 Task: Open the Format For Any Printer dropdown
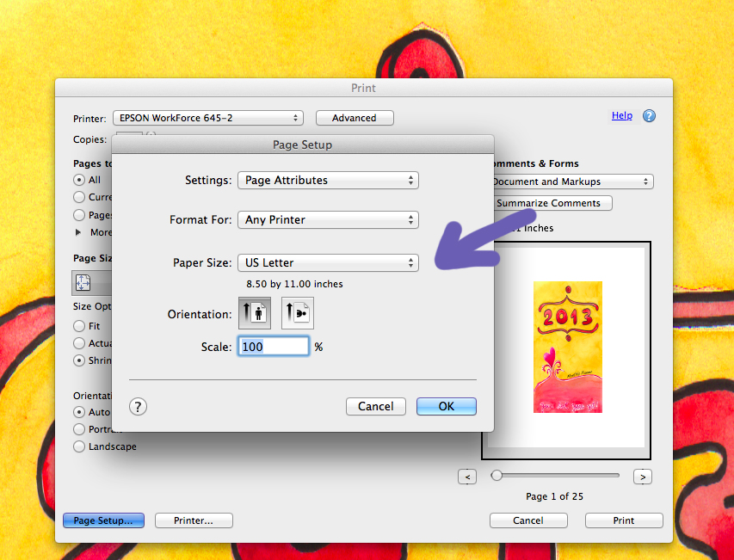327,220
